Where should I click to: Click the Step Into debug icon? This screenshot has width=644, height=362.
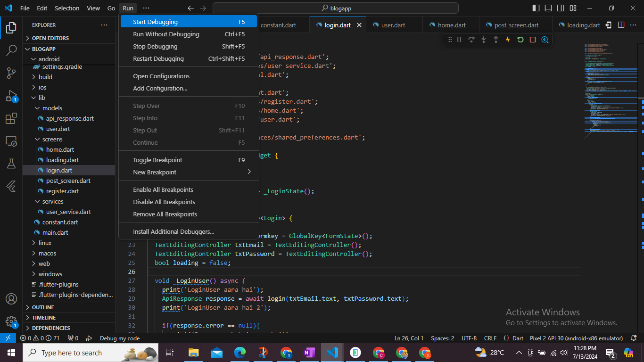tap(484, 40)
